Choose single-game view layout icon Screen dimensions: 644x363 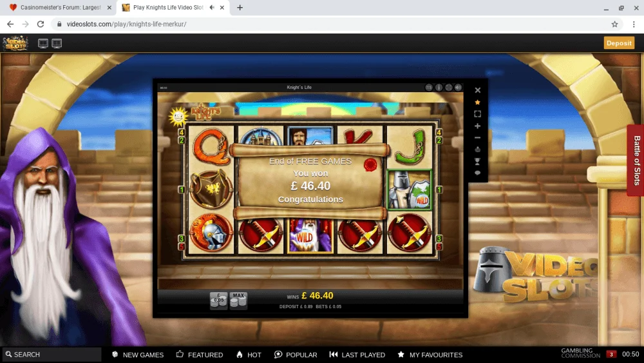[43, 43]
